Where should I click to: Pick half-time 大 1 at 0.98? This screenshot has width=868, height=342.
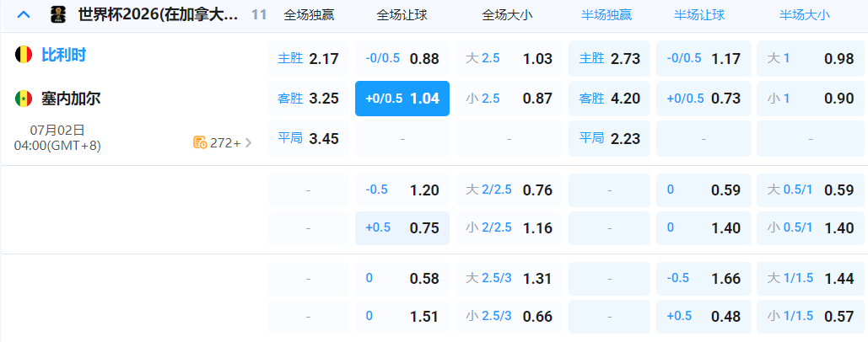click(x=811, y=59)
